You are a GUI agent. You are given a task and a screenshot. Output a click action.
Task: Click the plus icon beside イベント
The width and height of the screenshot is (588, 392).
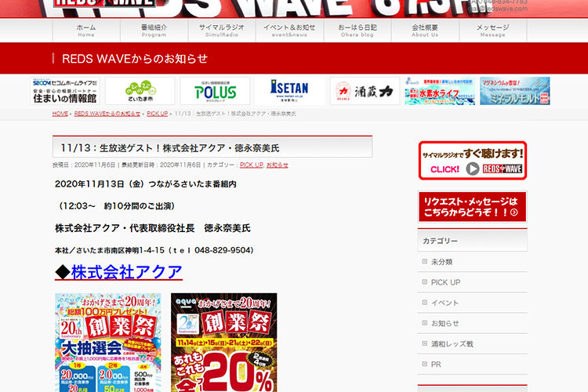[424, 303]
